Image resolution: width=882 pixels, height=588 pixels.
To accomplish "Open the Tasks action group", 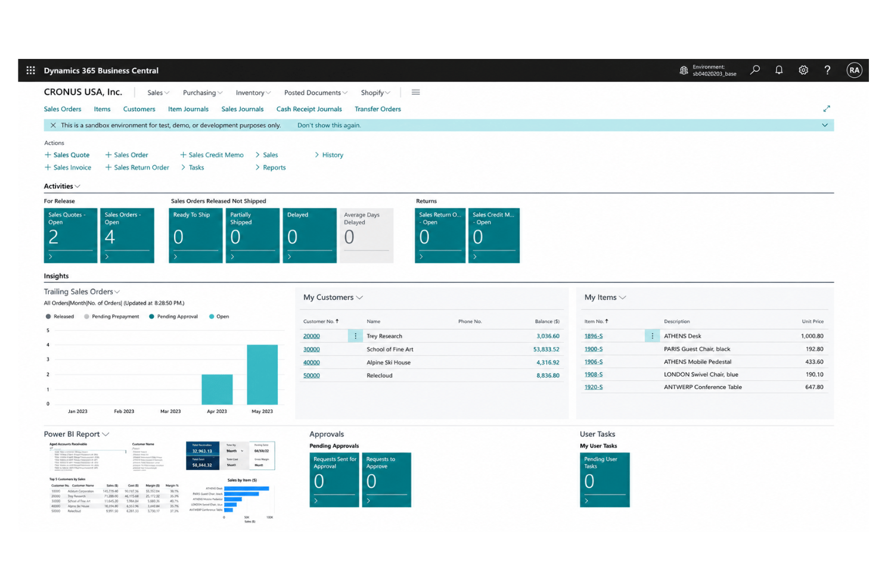I will [192, 167].
